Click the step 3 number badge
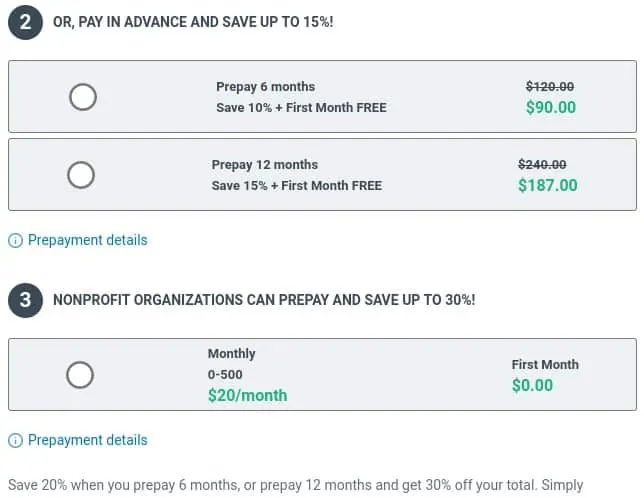This screenshot has height=498, width=644. click(x=25, y=300)
